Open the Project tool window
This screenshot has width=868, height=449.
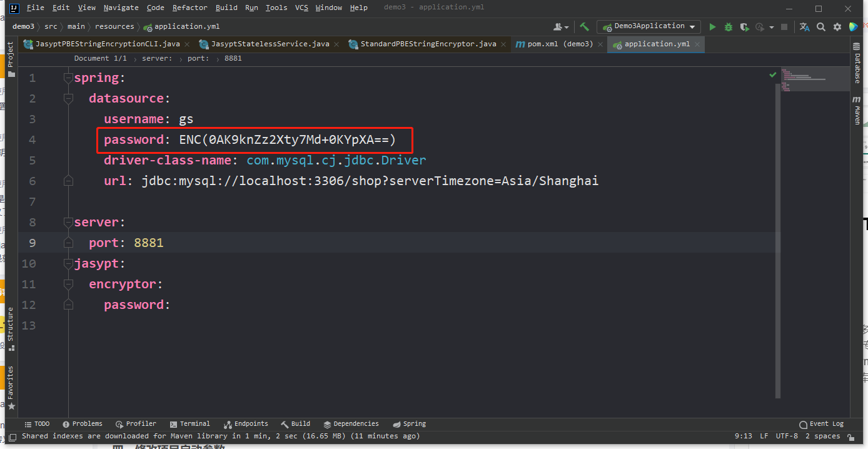click(11, 59)
